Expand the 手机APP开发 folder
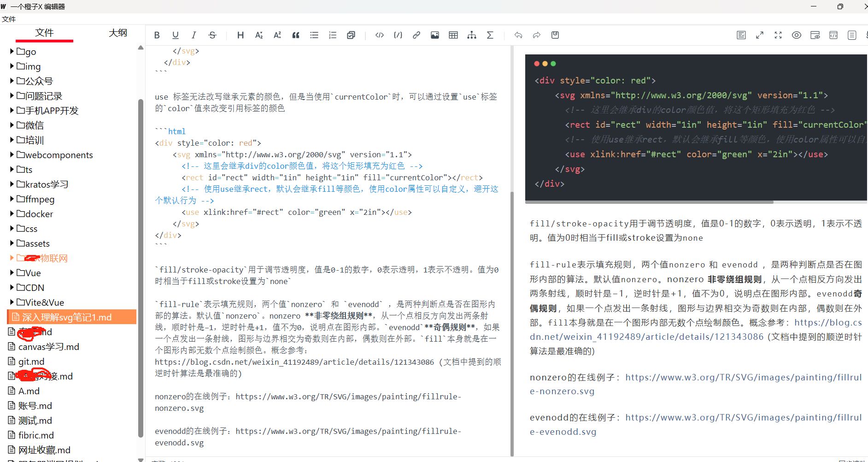The width and height of the screenshot is (868, 462). click(12, 110)
